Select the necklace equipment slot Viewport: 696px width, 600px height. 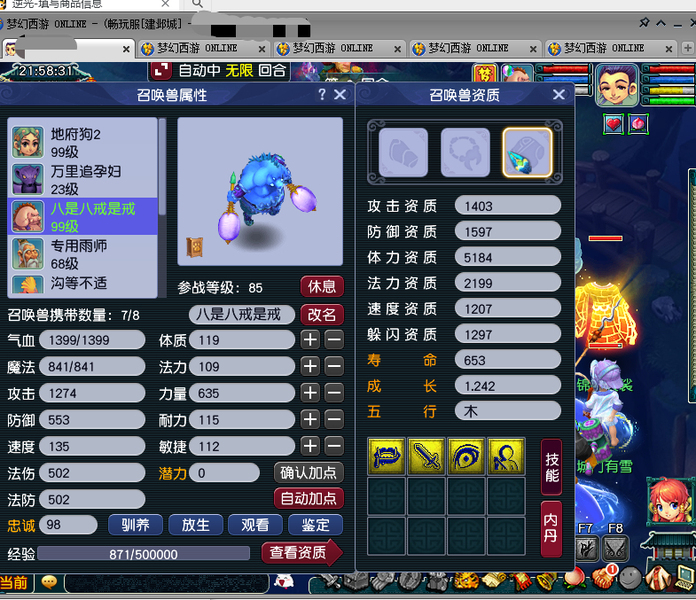[x=465, y=152]
